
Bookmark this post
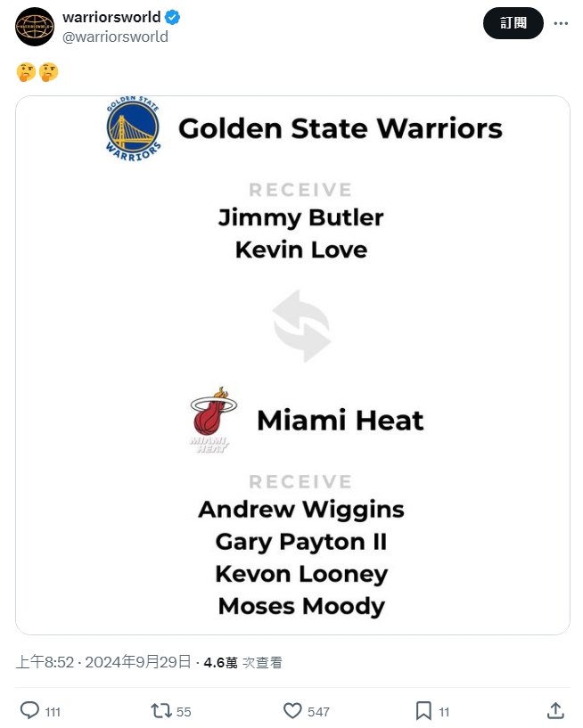pos(423,710)
